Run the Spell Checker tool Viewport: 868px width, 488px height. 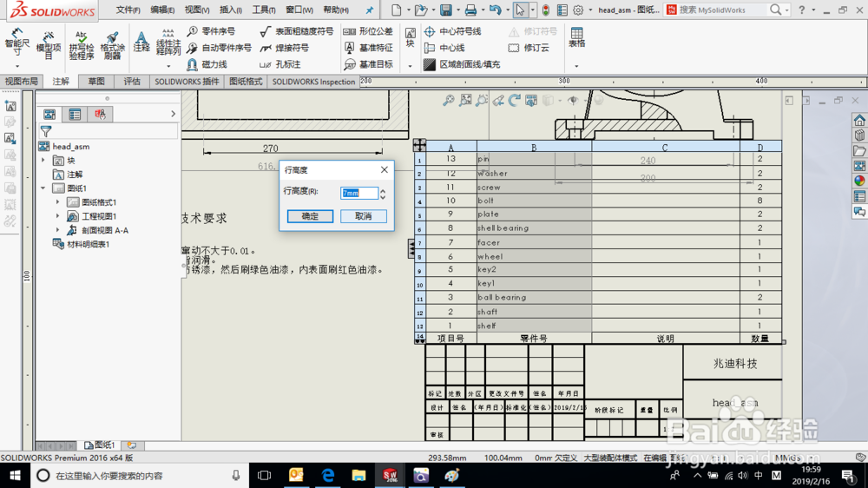[x=82, y=44]
